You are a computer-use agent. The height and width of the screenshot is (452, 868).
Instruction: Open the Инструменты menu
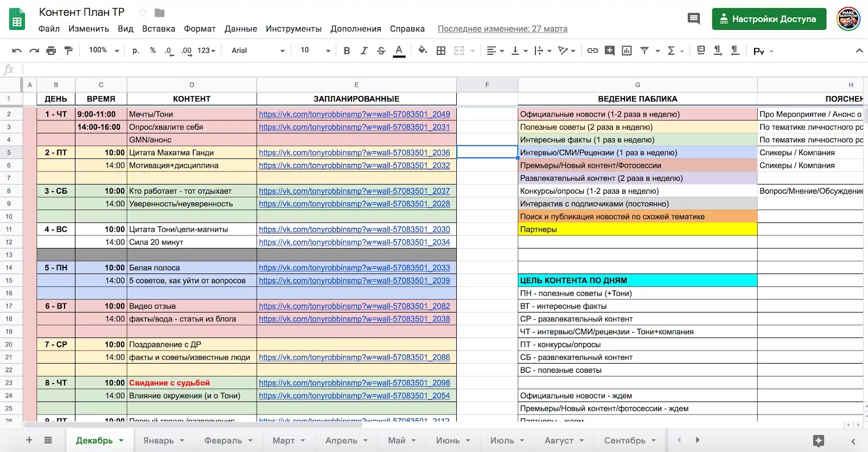293,29
